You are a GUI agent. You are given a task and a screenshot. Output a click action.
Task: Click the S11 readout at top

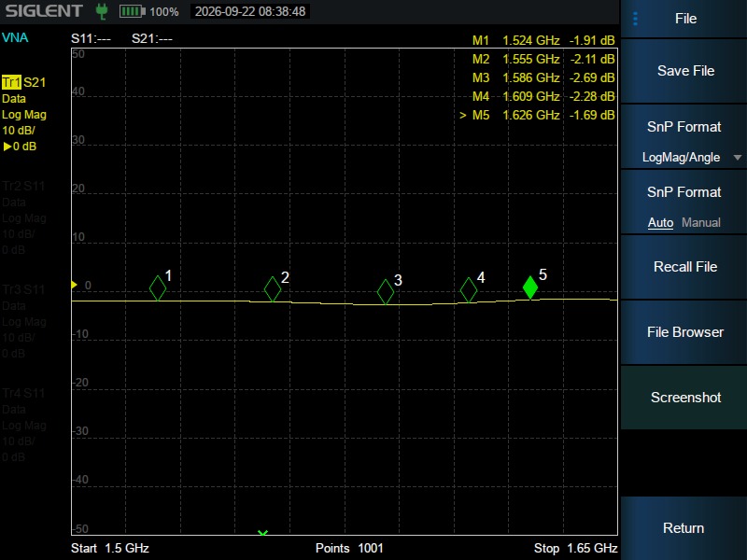tap(91, 38)
